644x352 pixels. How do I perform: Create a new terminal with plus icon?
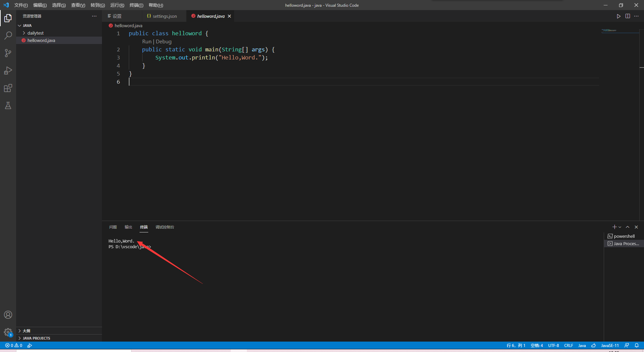(x=614, y=227)
